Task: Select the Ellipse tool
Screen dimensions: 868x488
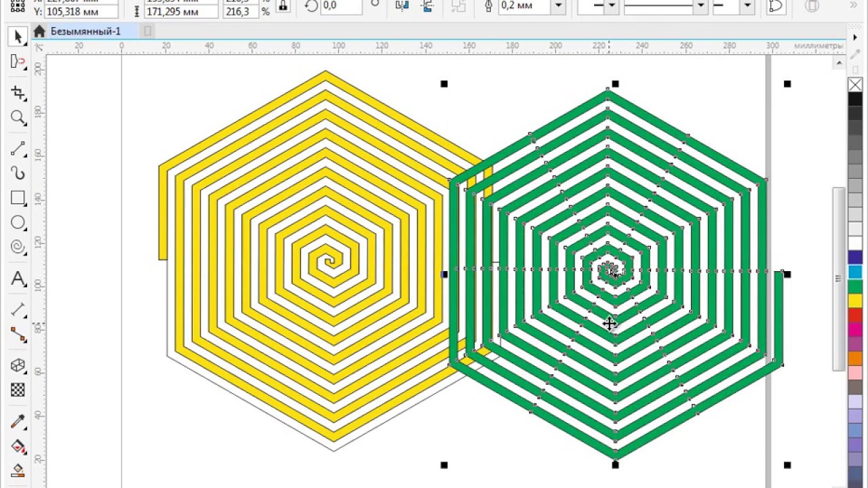Action: pyautogui.click(x=18, y=222)
